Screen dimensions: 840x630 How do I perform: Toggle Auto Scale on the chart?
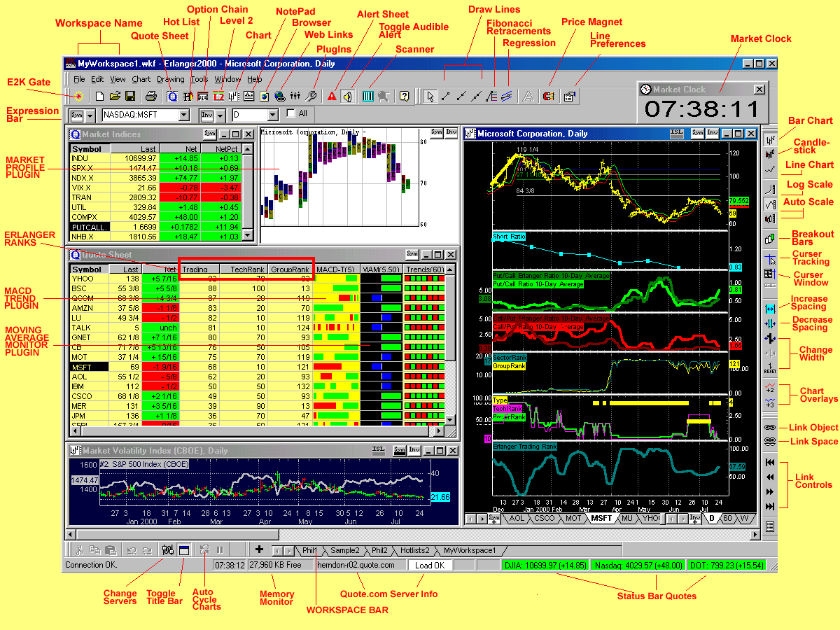[x=770, y=204]
